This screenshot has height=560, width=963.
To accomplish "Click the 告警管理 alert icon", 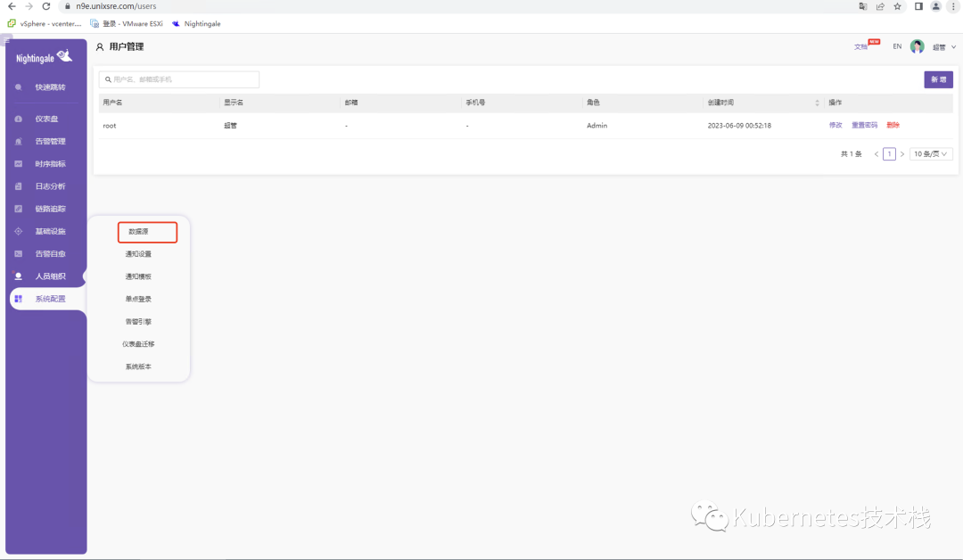I will coord(19,141).
